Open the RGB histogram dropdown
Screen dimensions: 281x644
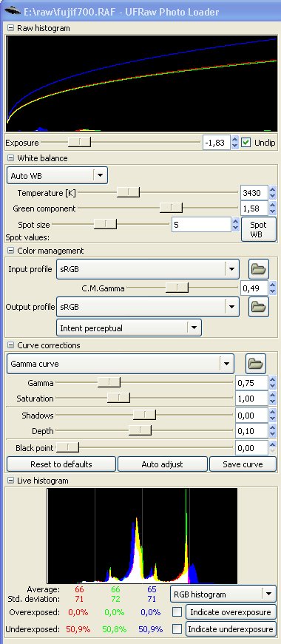tap(223, 594)
